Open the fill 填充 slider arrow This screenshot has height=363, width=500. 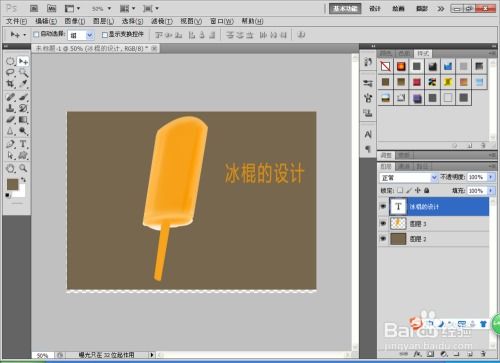click(491, 191)
